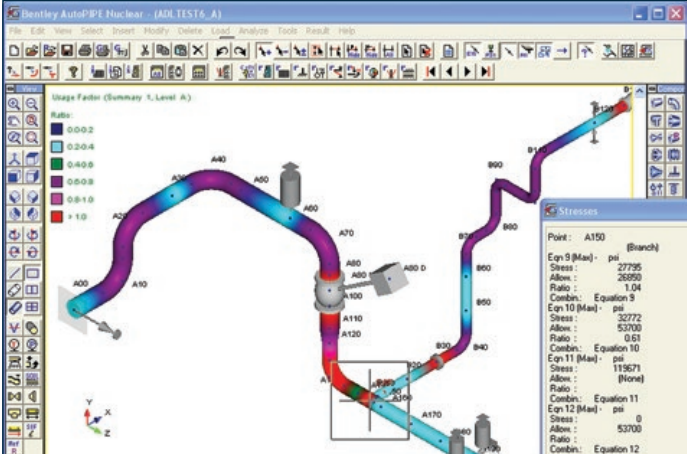Click the calculator-style icon in second toolbar
Image resolution: width=687 pixels, height=454 pixels.
(x=199, y=71)
